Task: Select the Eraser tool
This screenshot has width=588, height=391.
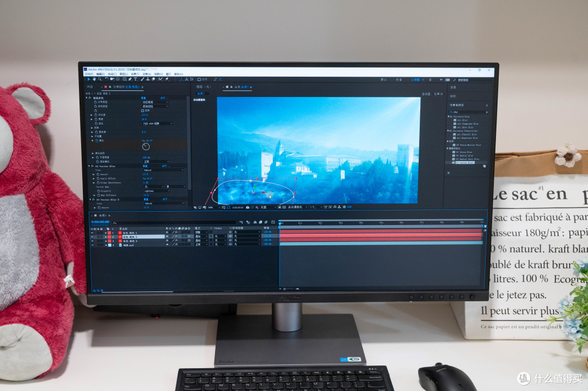Action: 154,79
